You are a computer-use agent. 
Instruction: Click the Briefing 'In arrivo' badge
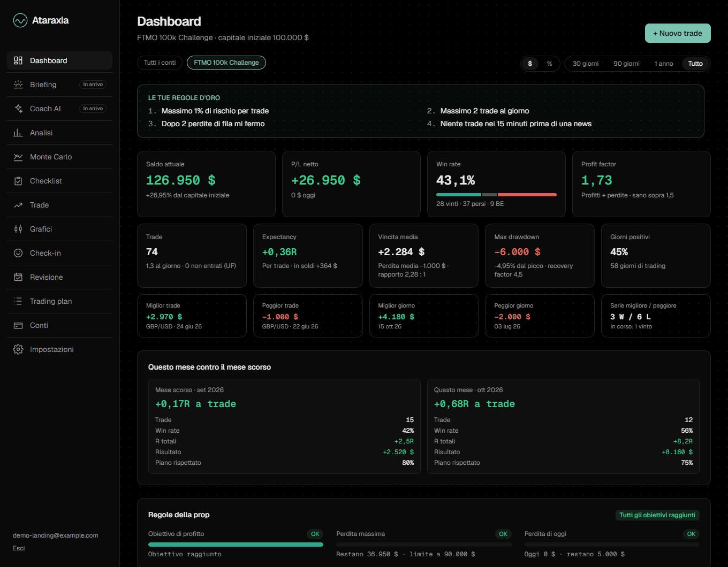point(93,85)
